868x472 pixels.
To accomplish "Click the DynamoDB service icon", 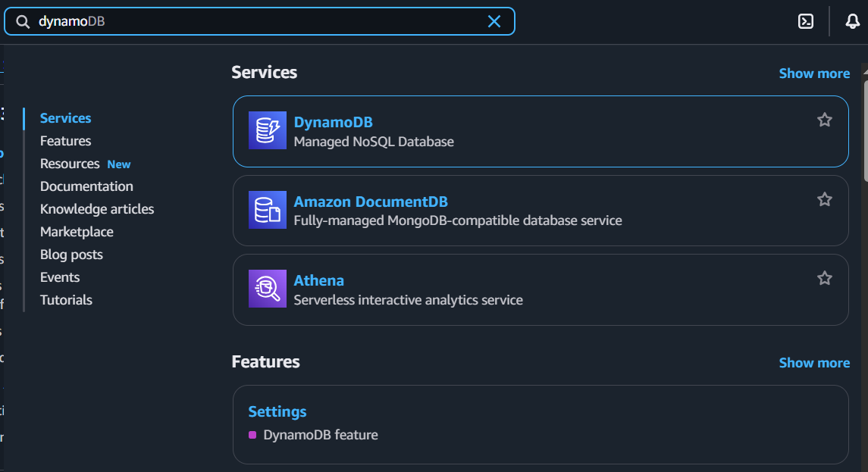I will (268, 130).
